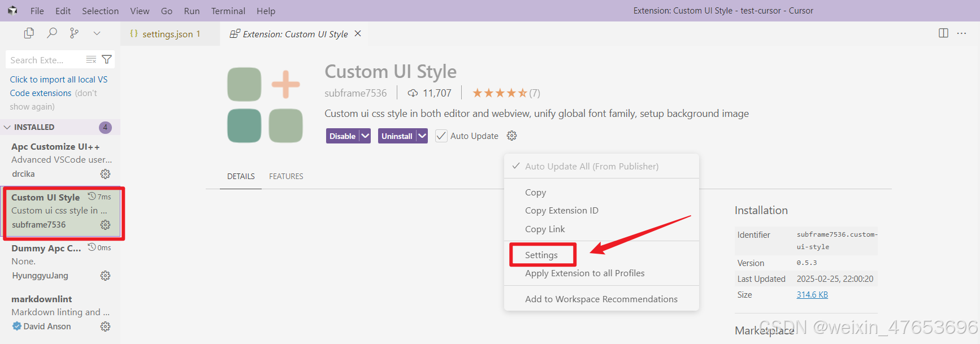
Task: Toggle the Auto Update checkbox
Action: [441, 136]
